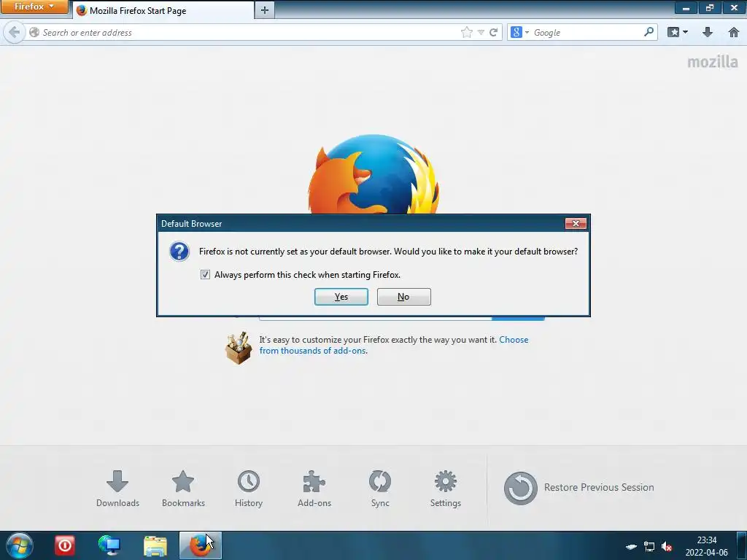Close the Default Browser dialog
747x560 pixels.
(576, 223)
